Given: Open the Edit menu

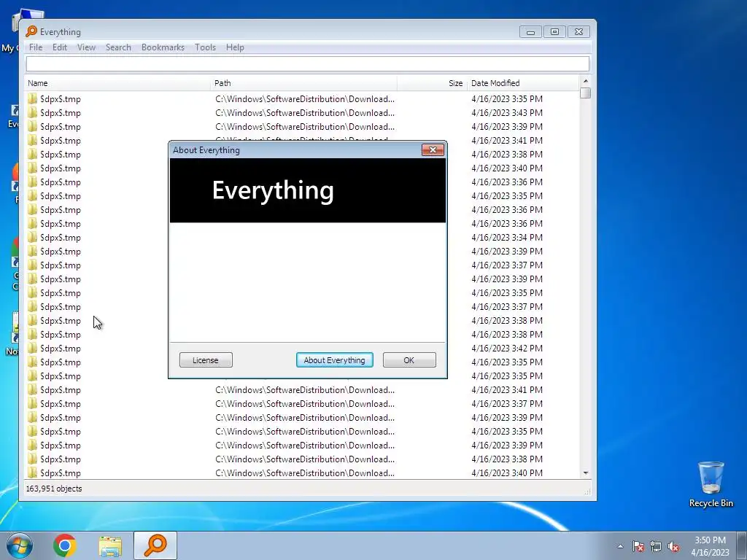Looking at the screenshot, I should 60,47.
